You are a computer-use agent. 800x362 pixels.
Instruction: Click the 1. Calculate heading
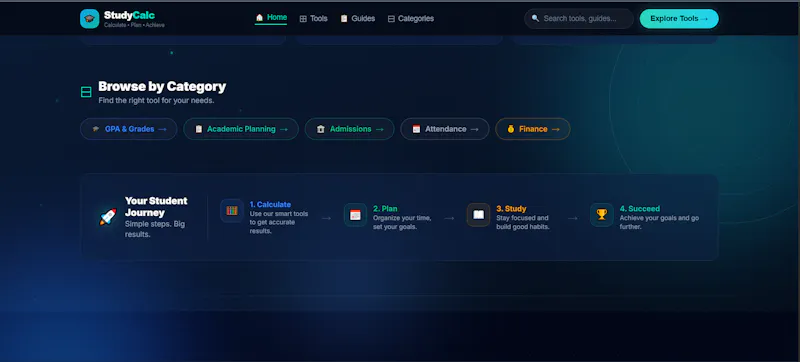coord(270,204)
